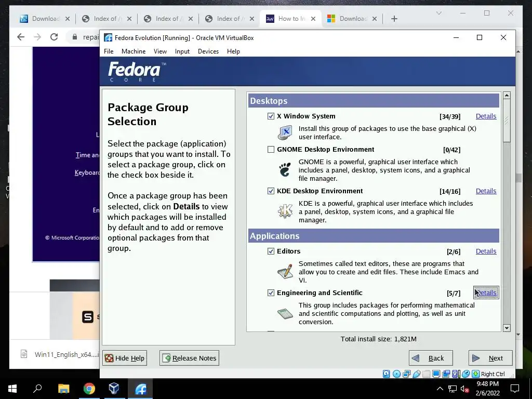This screenshot has height=399, width=532.
Task: Open taskbar search magnifier
Action: (x=37, y=389)
